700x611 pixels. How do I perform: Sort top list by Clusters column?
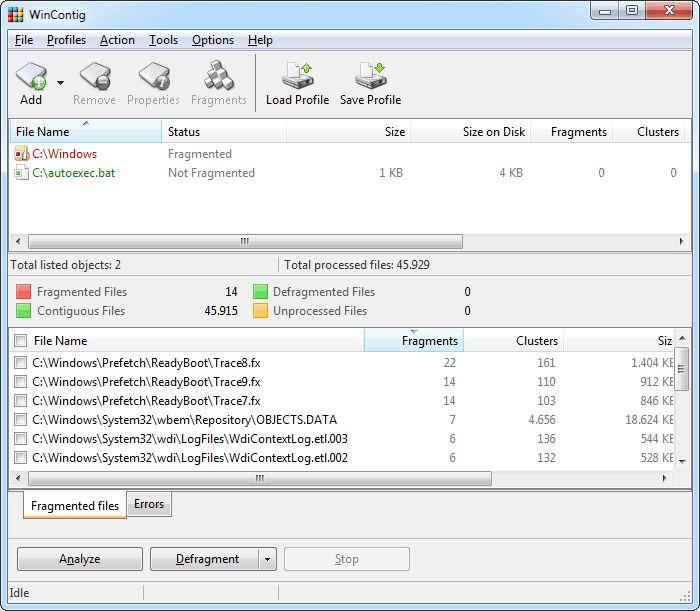649,132
